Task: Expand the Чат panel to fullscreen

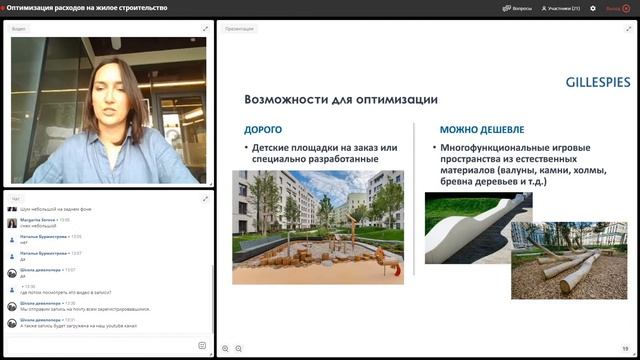Action: (x=205, y=199)
